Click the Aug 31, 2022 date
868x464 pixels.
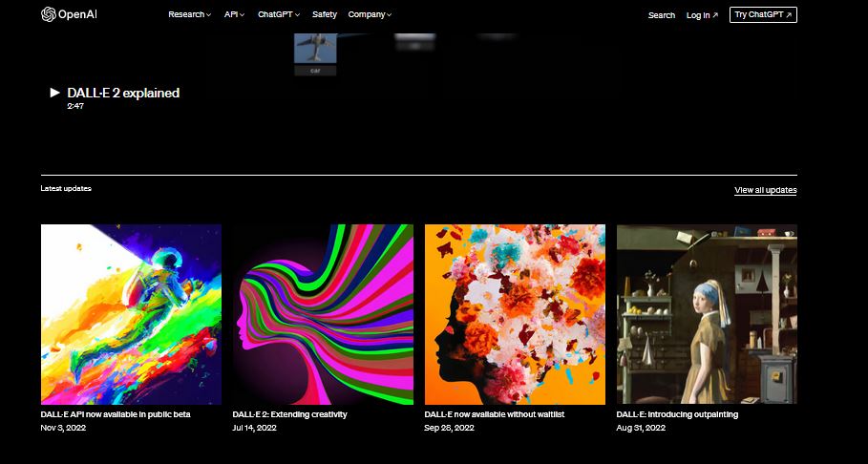coord(641,428)
